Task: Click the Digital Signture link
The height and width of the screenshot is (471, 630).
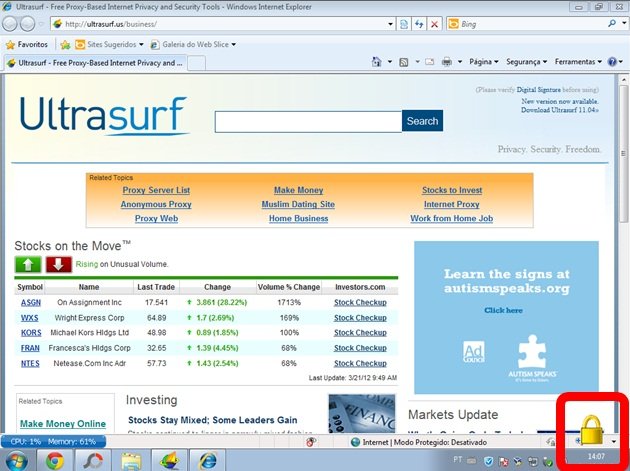Action: tap(538, 90)
